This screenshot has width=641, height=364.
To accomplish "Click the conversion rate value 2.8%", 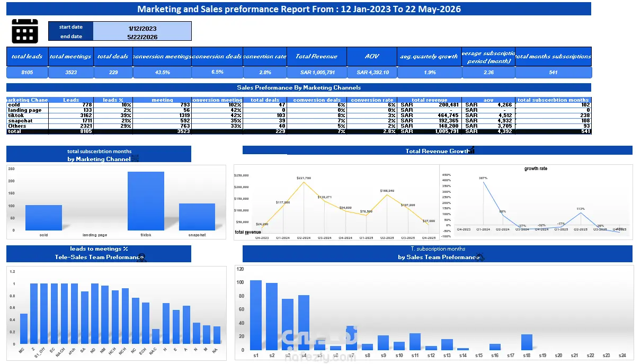I will [265, 73].
